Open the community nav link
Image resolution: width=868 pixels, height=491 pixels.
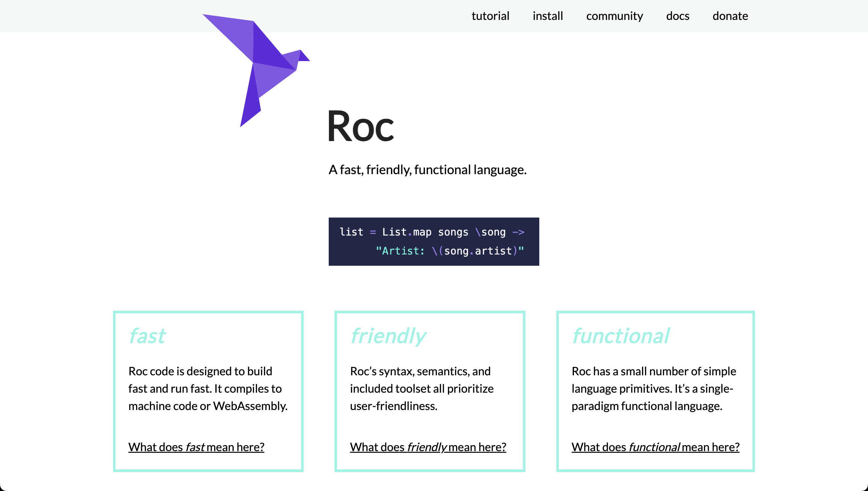tap(614, 16)
